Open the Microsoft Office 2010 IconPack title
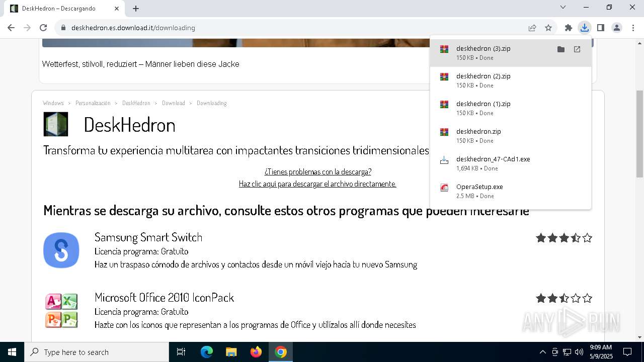This screenshot has width=644, height=362. 165,298
